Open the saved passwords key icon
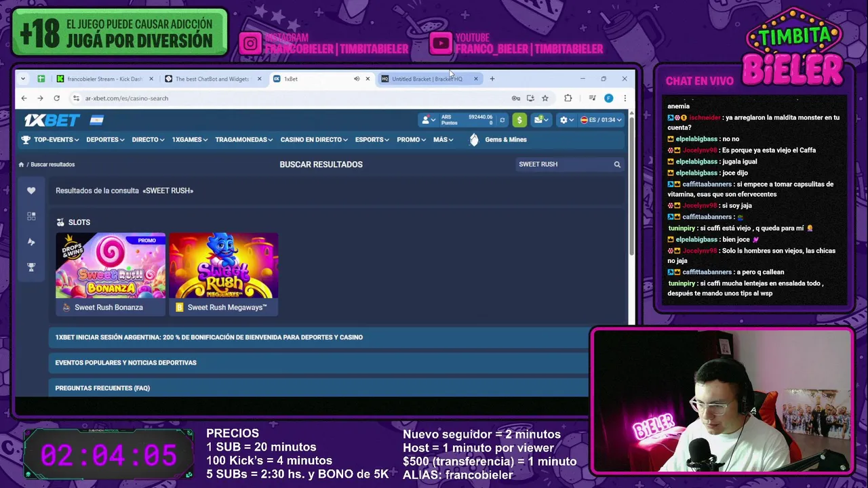Viewport: 868px width, 488px height. pos(516,98)
